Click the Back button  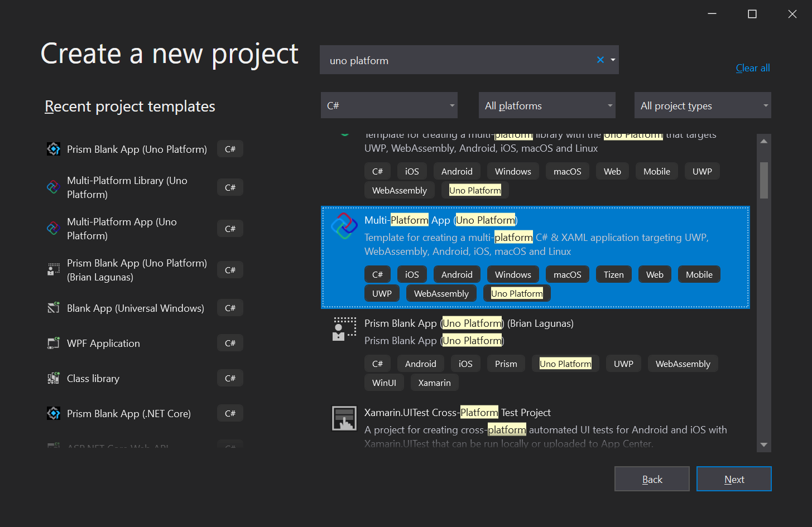click(x=652, y=479)
